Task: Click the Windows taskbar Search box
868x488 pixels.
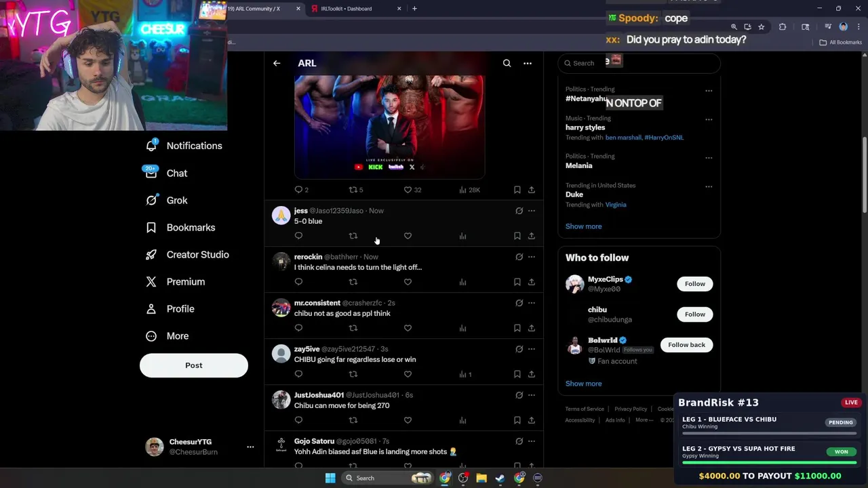Action: click(388, 478)
